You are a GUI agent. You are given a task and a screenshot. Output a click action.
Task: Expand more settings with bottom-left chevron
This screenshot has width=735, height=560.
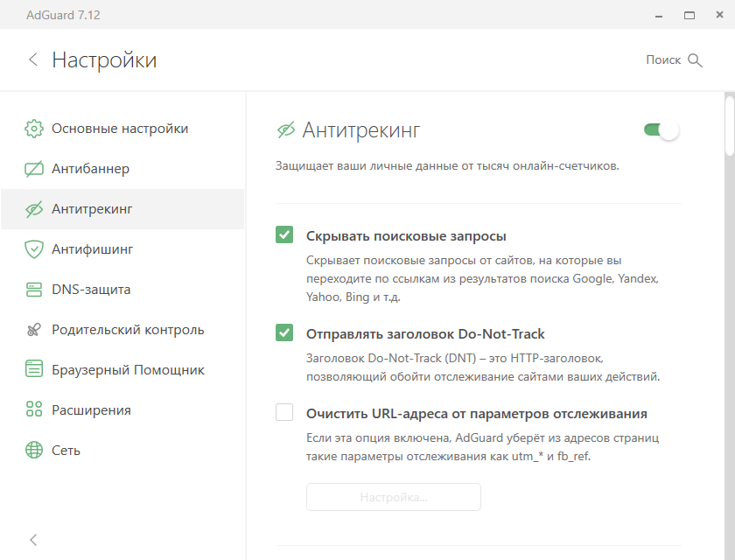click(33, 539)
